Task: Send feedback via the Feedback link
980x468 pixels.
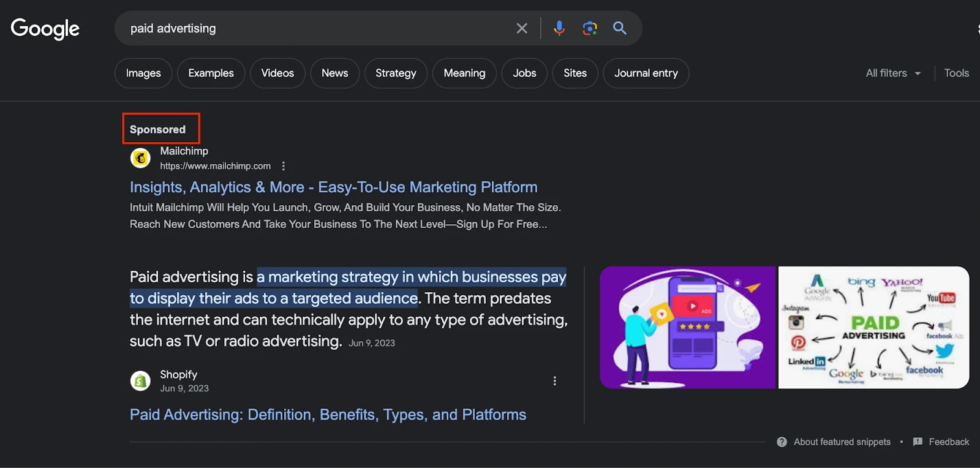Action: coord(949,442)
